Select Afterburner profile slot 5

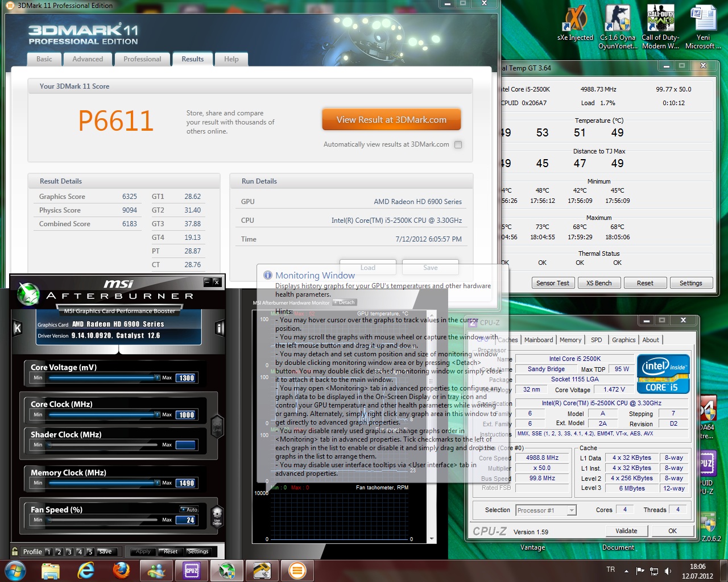pyautogui.click(x=90, y=552)
